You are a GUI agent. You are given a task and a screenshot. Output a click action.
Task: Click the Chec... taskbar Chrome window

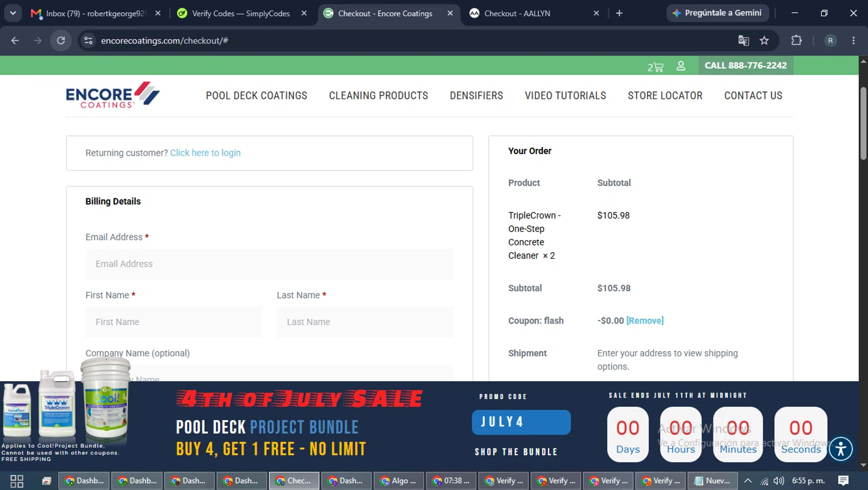(294, 481)
